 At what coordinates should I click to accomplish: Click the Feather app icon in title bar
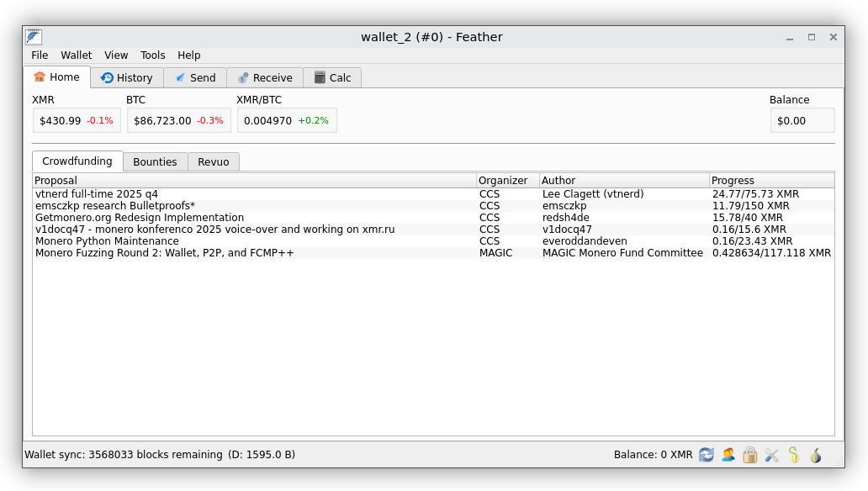click(34, 37)
